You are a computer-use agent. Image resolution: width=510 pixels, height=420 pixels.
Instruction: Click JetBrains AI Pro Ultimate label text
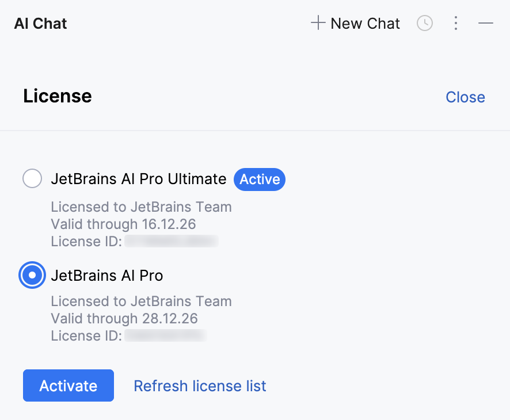click(x=138, y=179)
